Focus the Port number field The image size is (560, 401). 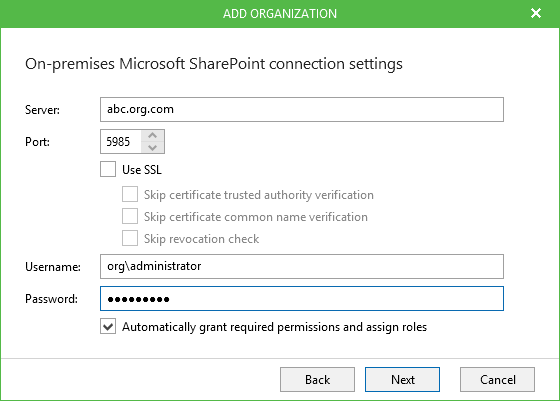click(121, 142)
